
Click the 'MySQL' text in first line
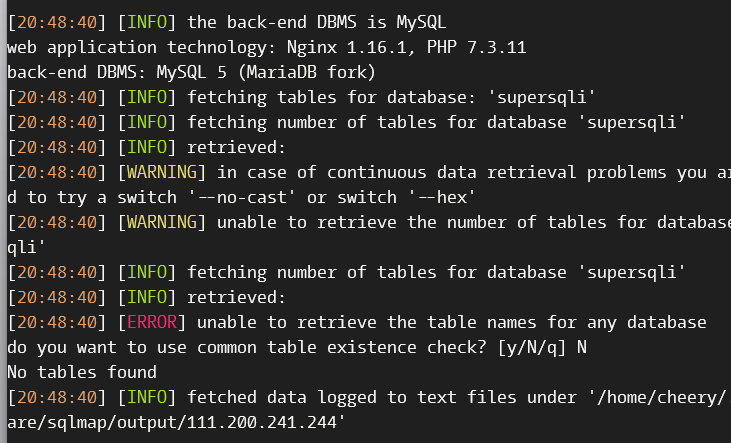tap(421, 22)
